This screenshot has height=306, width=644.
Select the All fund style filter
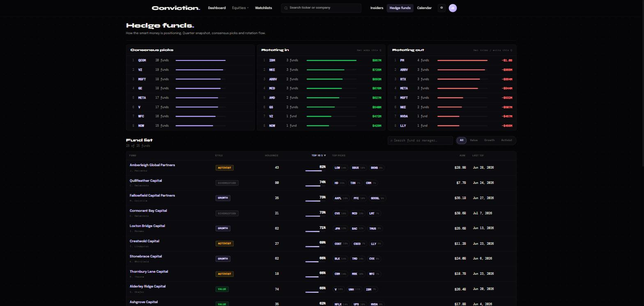462,140
